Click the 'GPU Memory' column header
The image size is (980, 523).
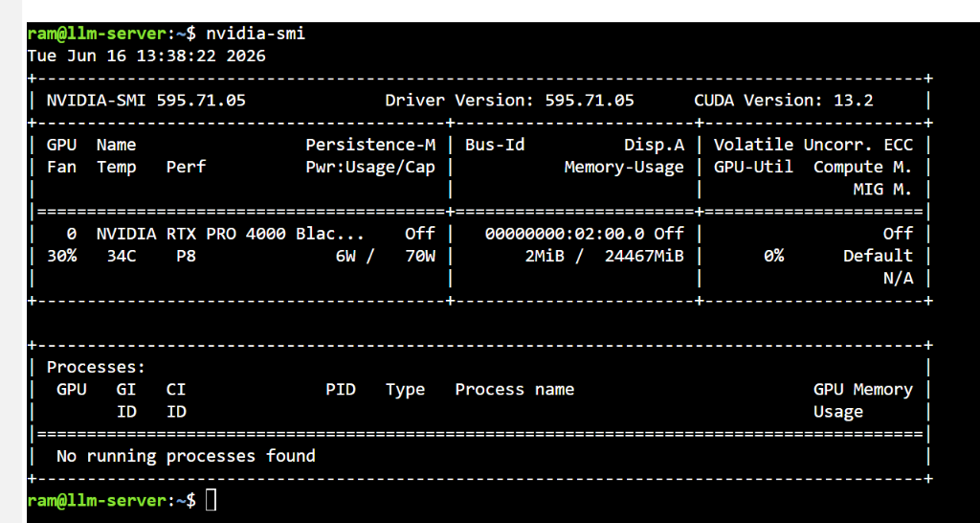863,390
